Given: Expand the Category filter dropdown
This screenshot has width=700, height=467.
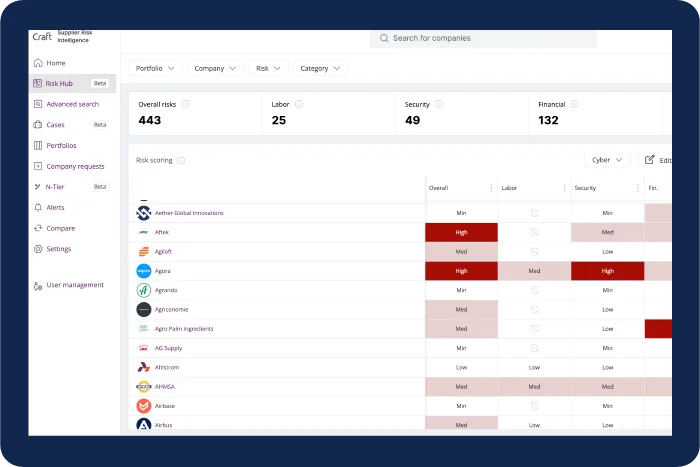Looking at the screenshot, I should pos(320,68).
